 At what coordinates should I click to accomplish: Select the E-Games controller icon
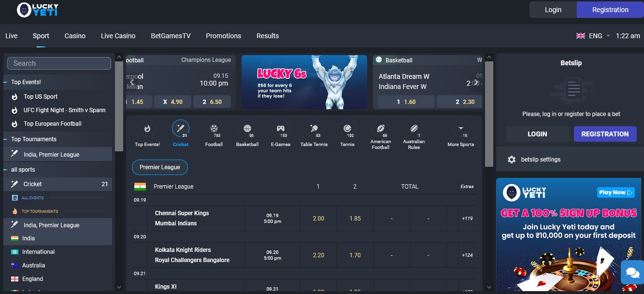(281, 129)
